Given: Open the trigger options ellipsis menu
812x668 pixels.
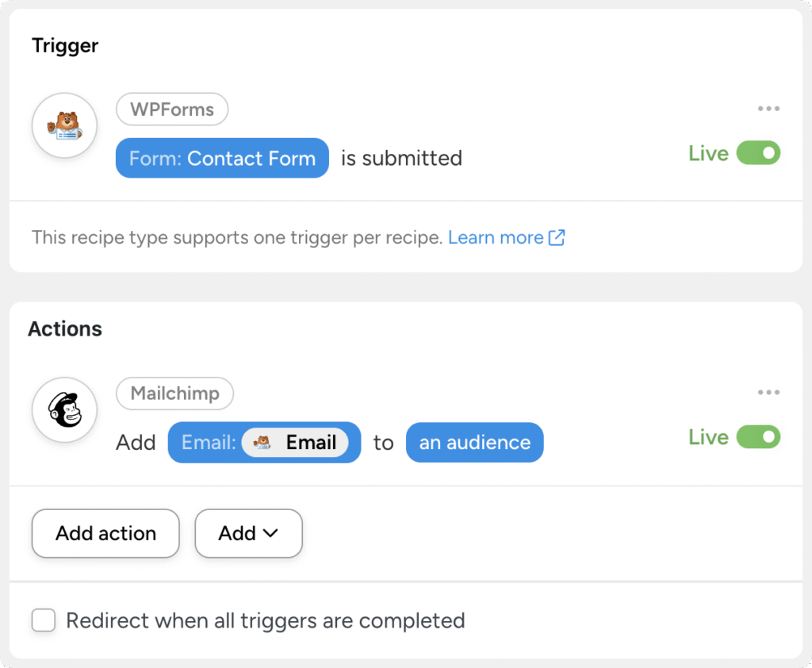Looking at the screenshot, I should (x=768, y=108).
